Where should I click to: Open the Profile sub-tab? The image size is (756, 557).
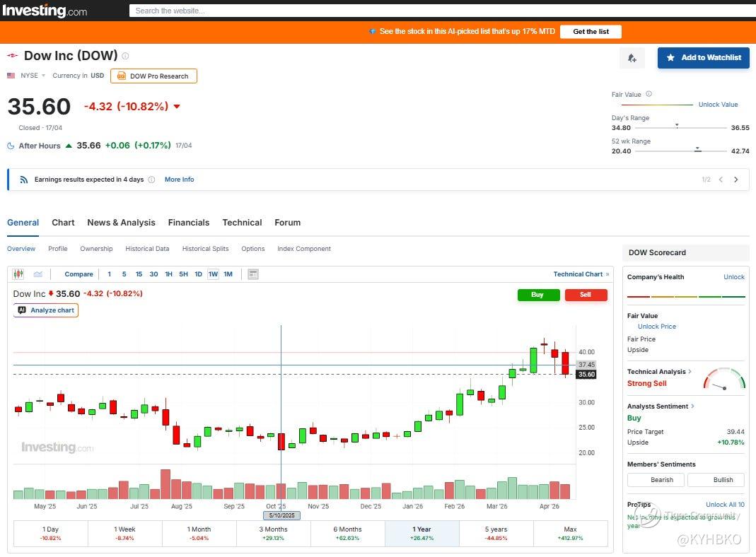pyautogui.click(x=58, y=249)
